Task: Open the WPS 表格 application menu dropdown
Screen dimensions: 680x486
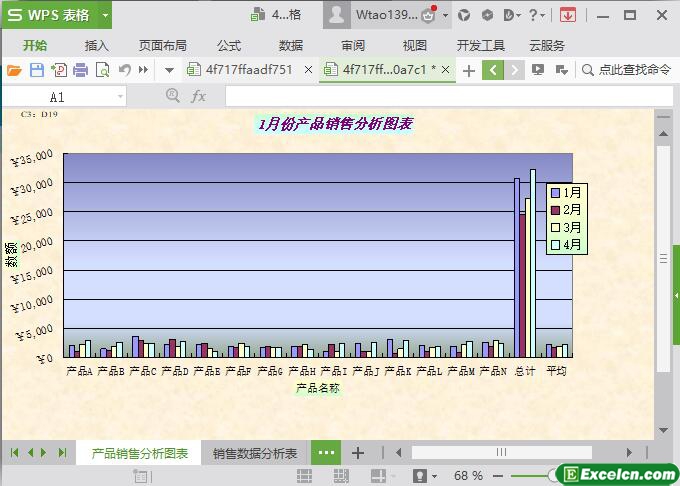Action: coord(105,15)
